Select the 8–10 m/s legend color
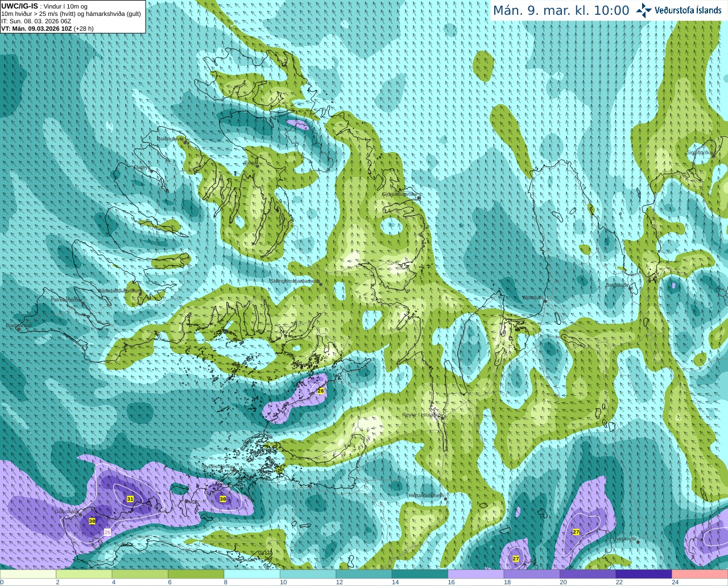This screenshot has width=728, height=586. pos(253,573)
